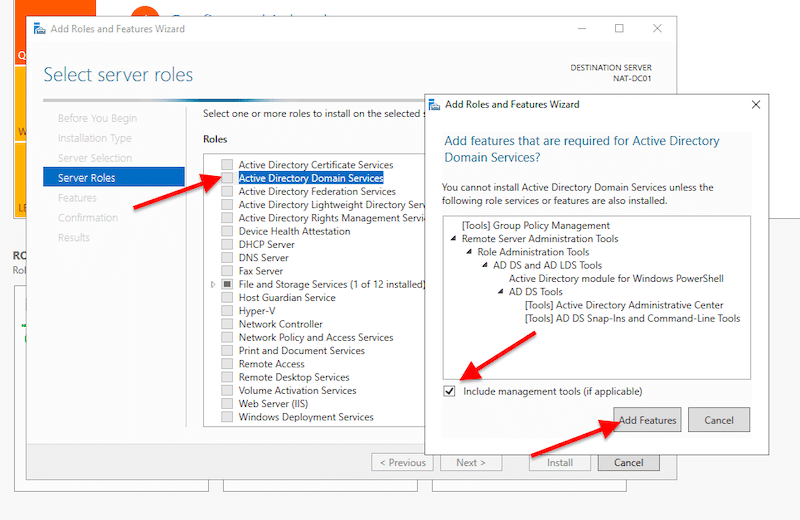Uncheck Include management tools checkbox
Image resolution: width=800 pixels, height=520 pixels.
449,391
